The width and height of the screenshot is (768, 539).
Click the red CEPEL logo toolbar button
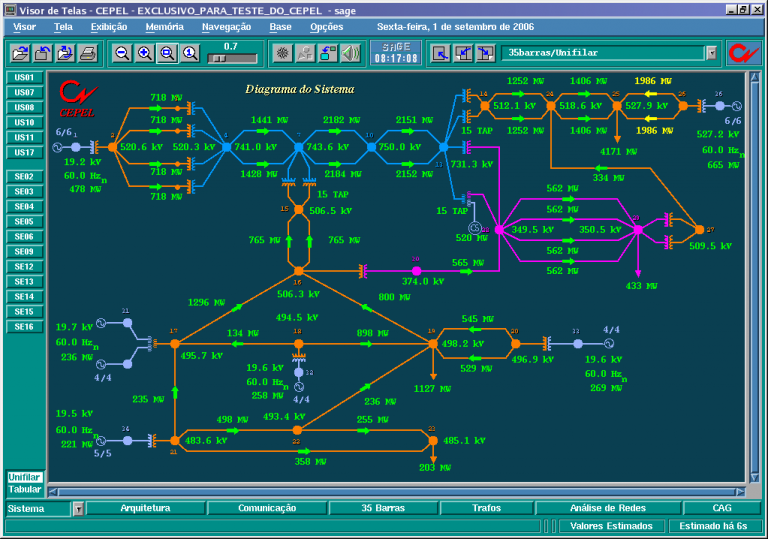742,53
